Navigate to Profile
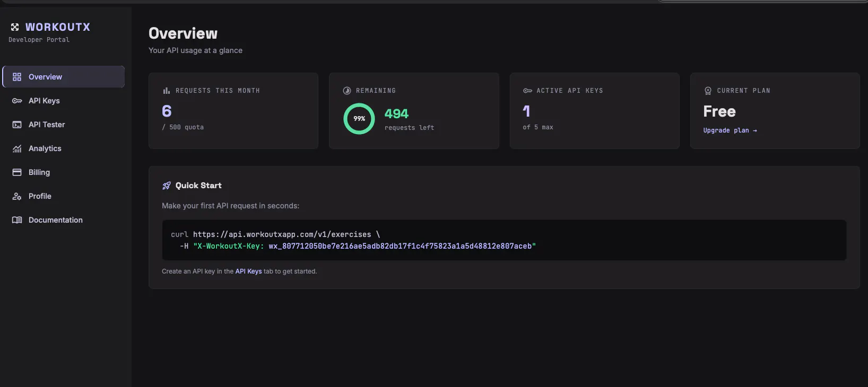 (x=64, y=196)
